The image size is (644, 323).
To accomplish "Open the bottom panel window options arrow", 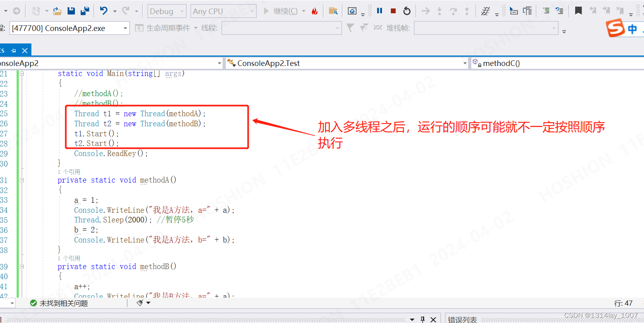I will (412, 319).
